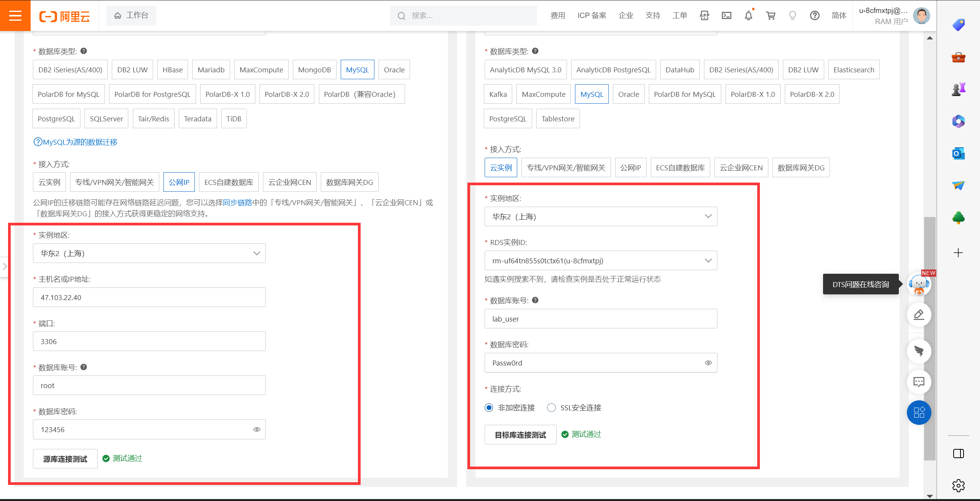Open RDS实例ID dropdown
The height and width of the screenshot is (501, 980).
click(601, 261)
